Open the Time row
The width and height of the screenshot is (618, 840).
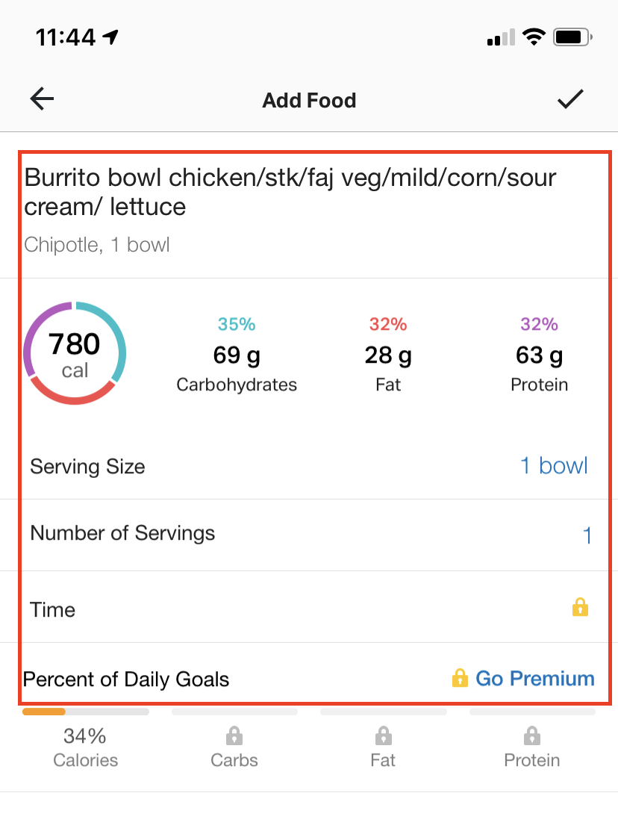[x=309, y=607]
